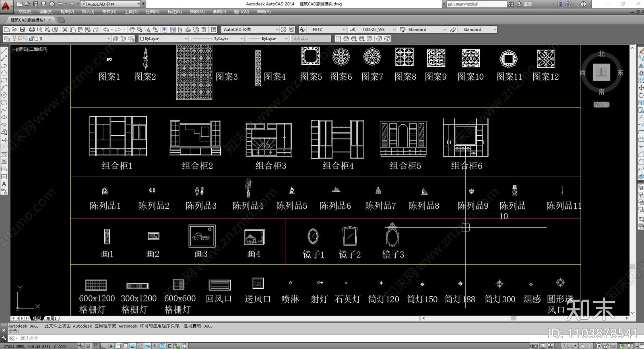The height and width of the screenshot is (349, 644).
Task: Click the Save icon in the standard toolbar
Action: tap(22, 29)
